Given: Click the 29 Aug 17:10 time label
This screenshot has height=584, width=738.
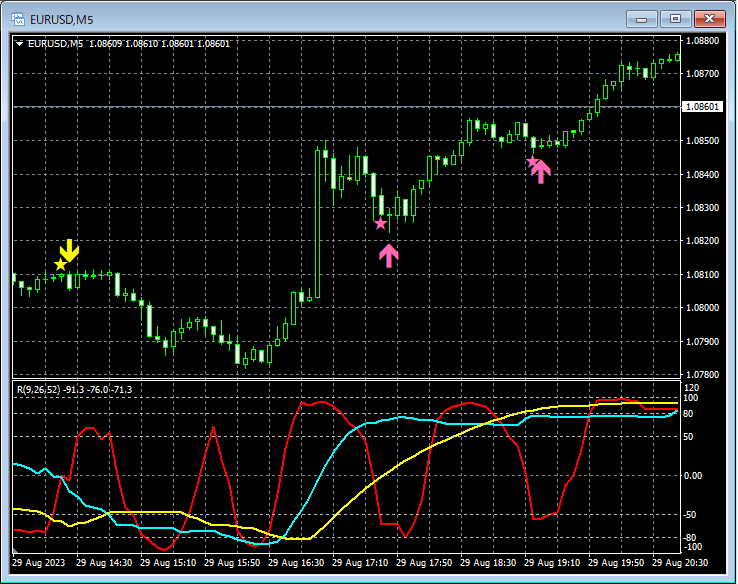Looking at the screenshot, I should (360, 563).
